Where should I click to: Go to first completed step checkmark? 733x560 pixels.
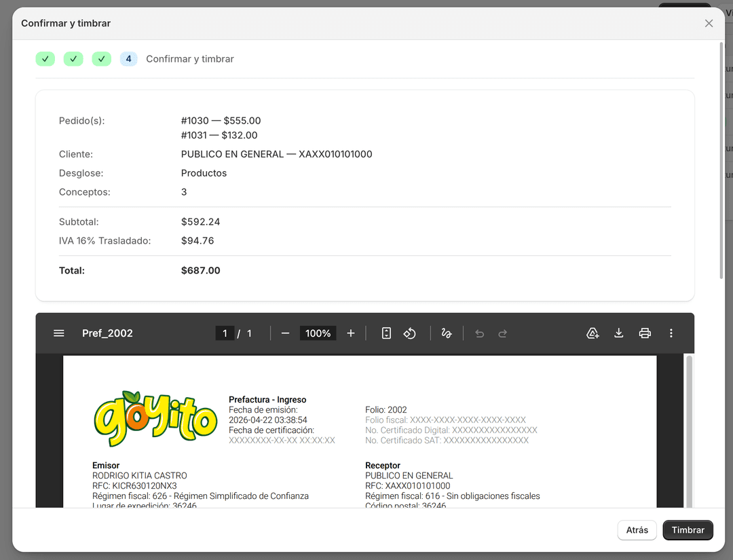click(45, 59)
